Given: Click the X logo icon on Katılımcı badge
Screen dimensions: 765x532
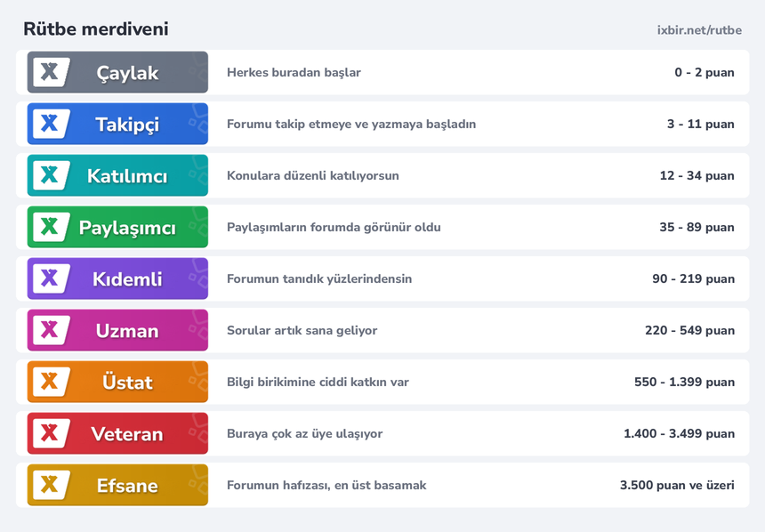Looking at the screenshot, I should click(52, 176).
